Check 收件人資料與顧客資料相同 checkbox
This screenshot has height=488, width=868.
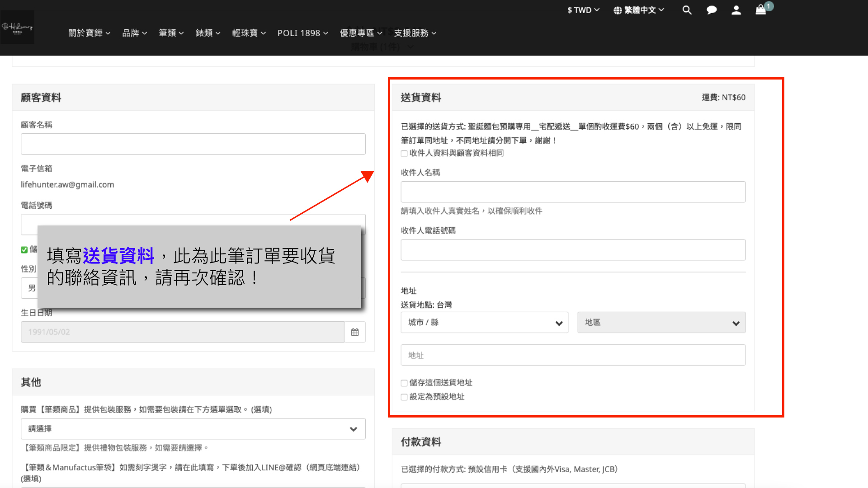click(404, 154)
